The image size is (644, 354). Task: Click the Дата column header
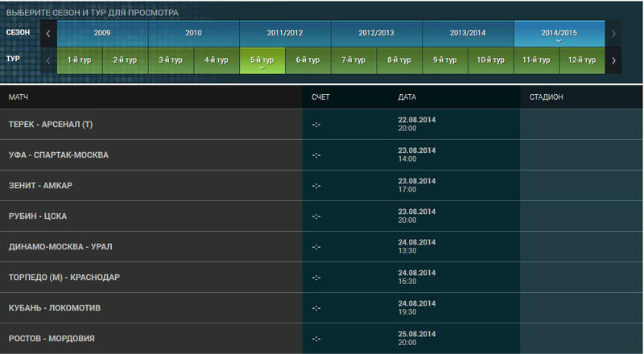[407, 97]
